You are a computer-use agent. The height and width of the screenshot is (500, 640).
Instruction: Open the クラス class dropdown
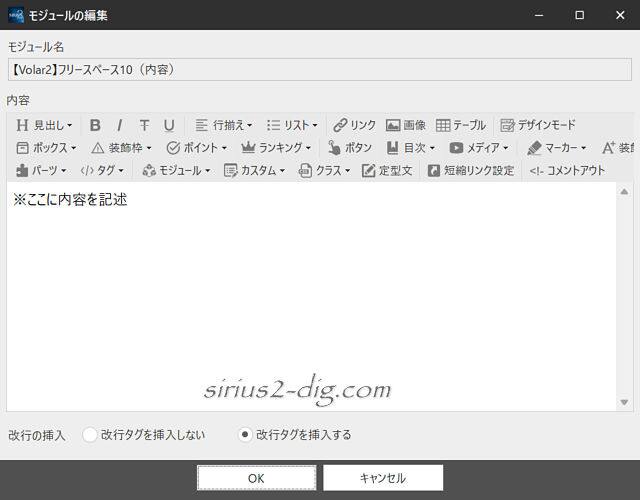324,171
